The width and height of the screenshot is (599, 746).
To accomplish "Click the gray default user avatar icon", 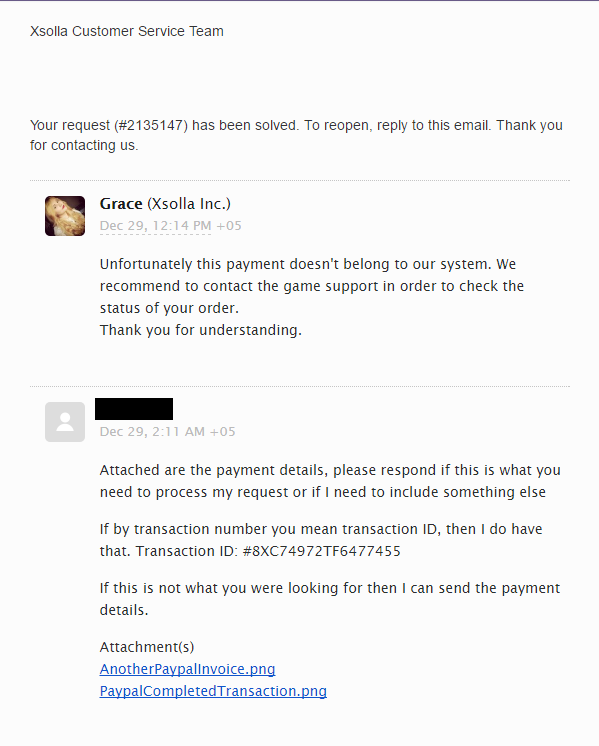I will [65, 422].
